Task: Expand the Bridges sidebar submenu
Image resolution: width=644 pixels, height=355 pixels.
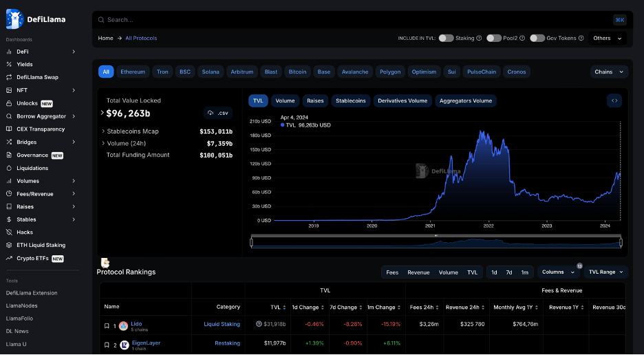Action: point(74,142)
